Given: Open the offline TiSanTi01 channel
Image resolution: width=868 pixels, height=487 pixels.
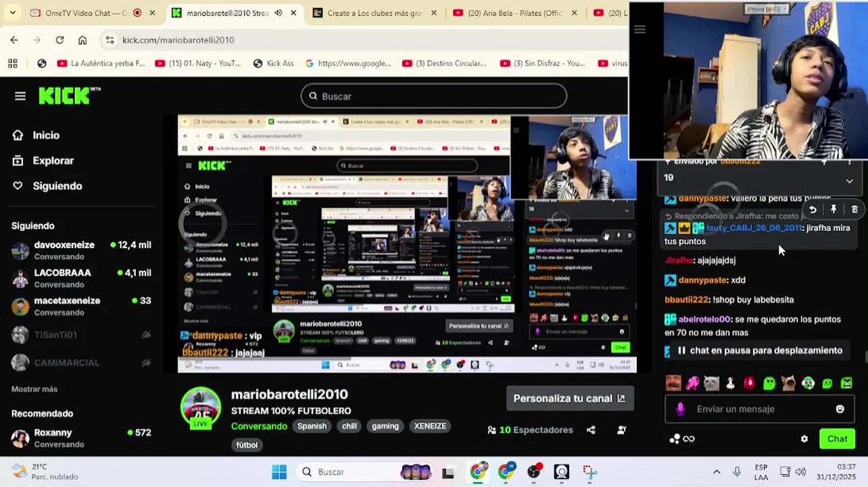Looking at the screenshot, I should click(x=81, y=335).
